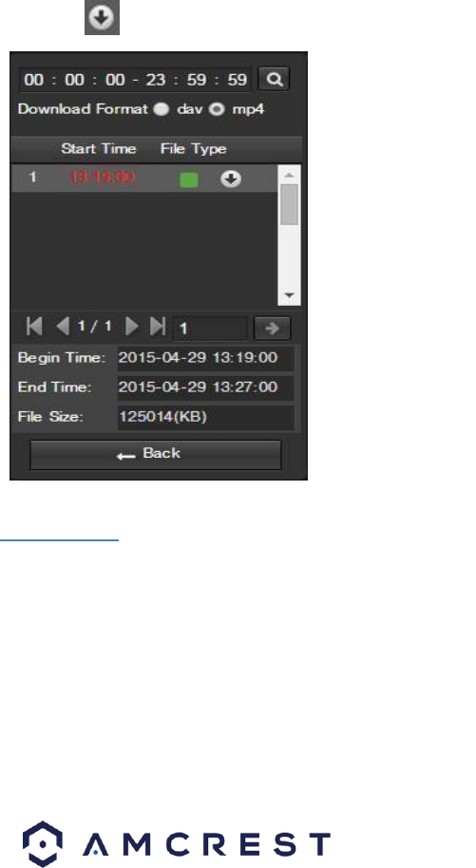Click the scrollbar up arrow
Image resolution: width=476 pixels, height=868 pixels.
[x=289, y=175]
